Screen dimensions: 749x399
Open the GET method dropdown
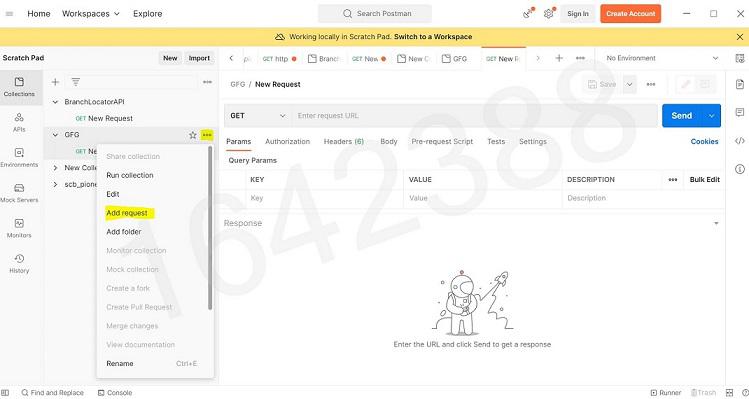[257, 116]
